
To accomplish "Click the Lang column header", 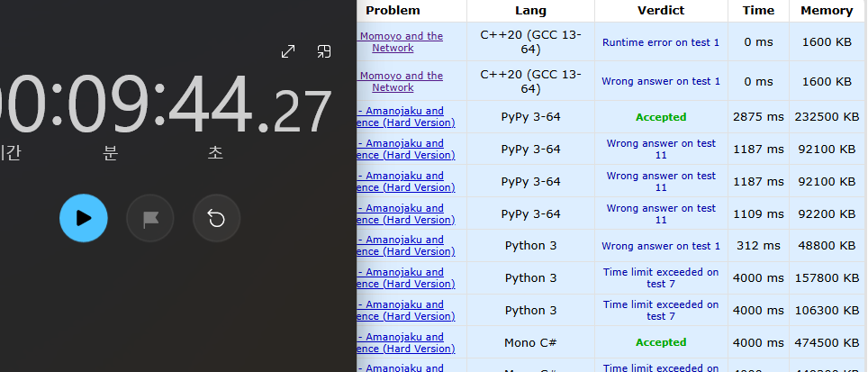I will [x=531, y=11].
